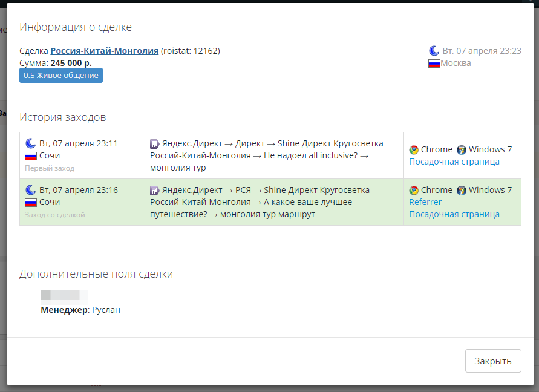Click Yandex.Direct icon in the РСЯ row
The height and width of the screenshot is (392, 539).
tap(155, 190)
